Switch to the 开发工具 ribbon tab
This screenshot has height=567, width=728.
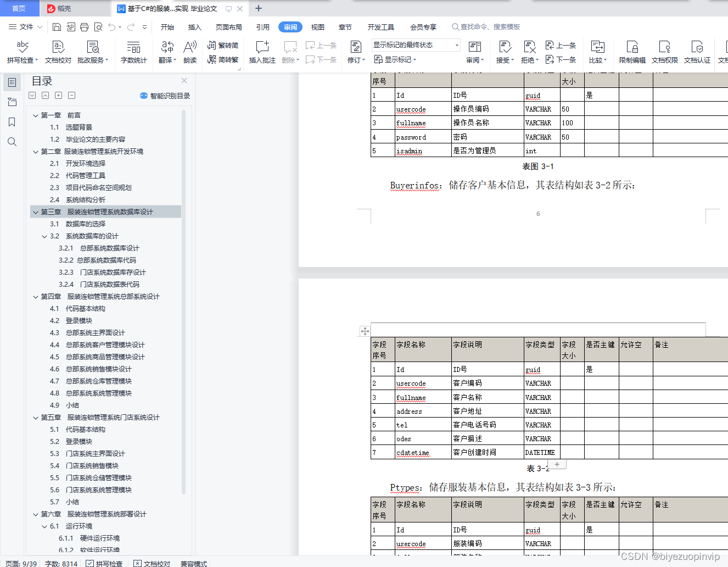381,27
